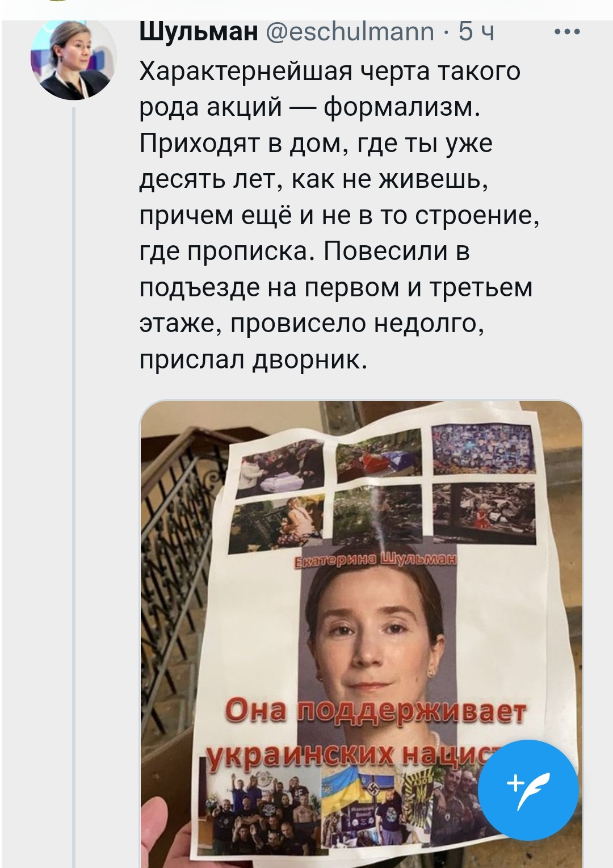
Task: Open the three-dot more options menu
Action: (567, 32)
